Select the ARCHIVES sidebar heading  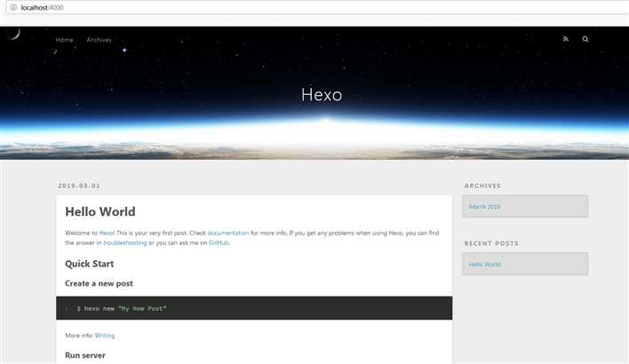click(482, 186)
